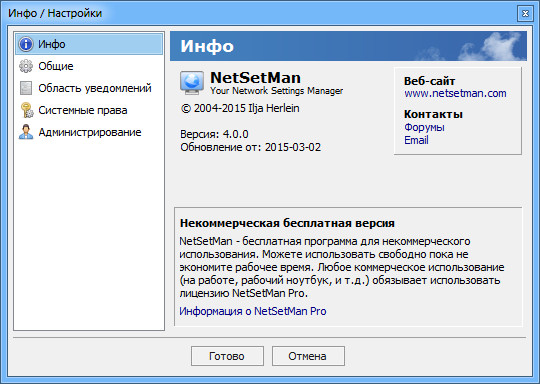Close the Инфо / Настройки dialog window
Image resolution: width=540 pixels, height=384 pixels.
525,13
